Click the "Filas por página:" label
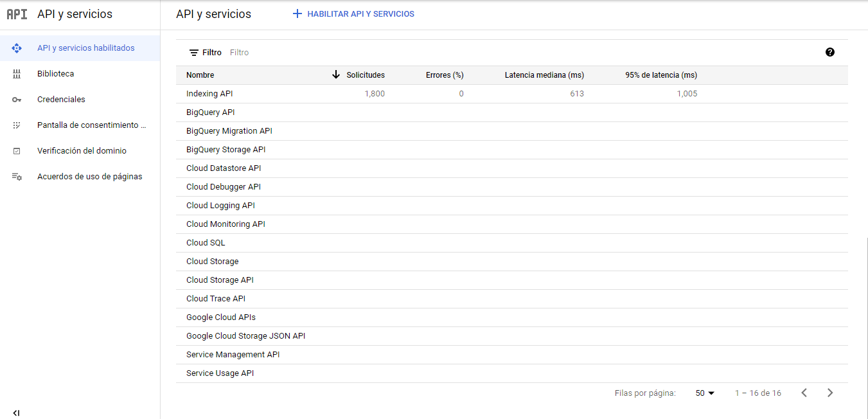 (645, 393)
